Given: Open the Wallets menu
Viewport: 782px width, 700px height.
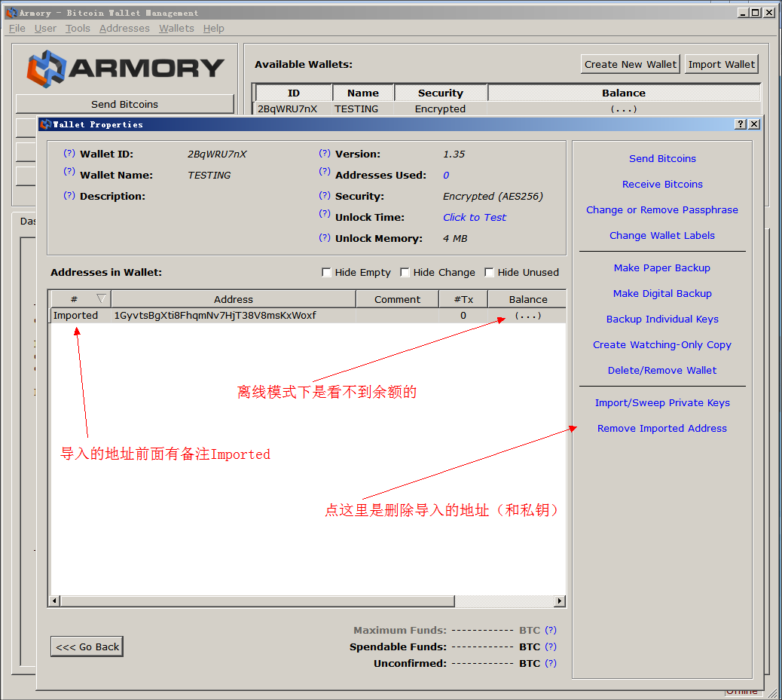Looking at the screenshot, I should pos(176,29).
